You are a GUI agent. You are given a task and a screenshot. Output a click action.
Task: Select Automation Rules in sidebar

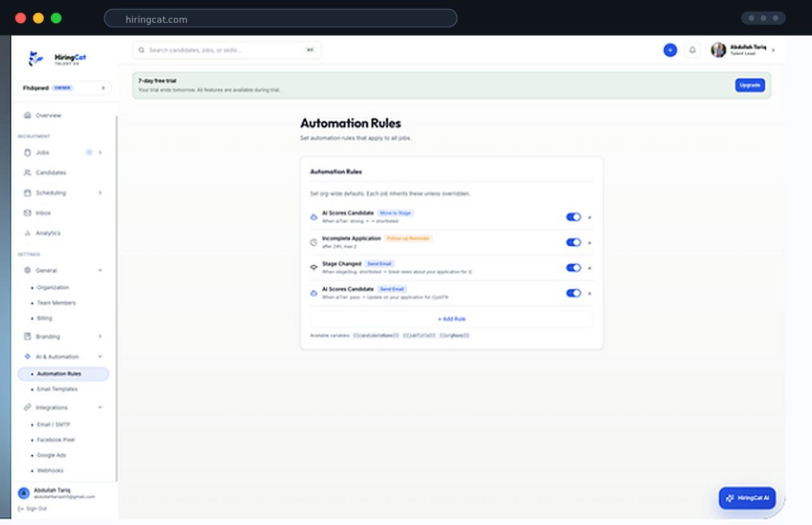click(x=63, y=374)
